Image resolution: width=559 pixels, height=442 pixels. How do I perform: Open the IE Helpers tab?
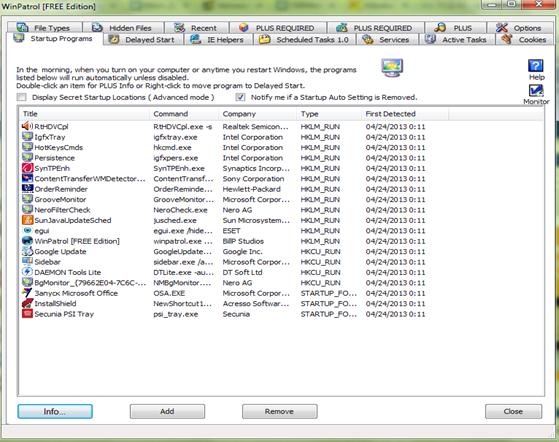(x=219, y=40)
